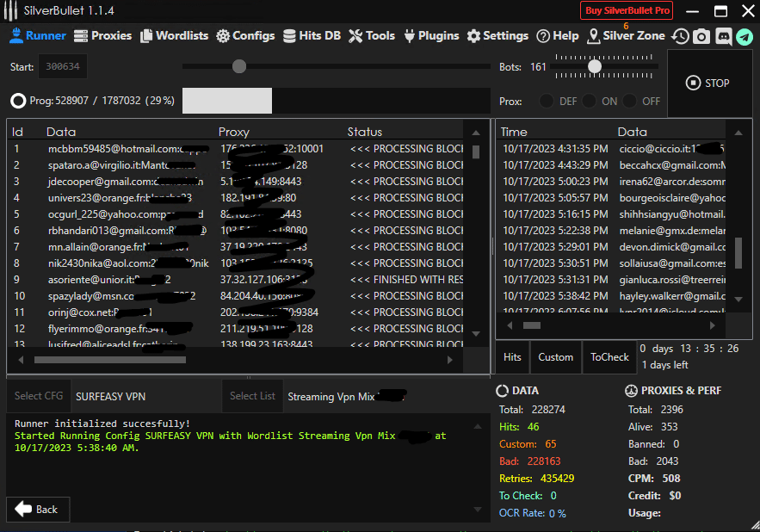Open Silver Zone with the pin icon
760x532 pixels.
coord(594,36)
